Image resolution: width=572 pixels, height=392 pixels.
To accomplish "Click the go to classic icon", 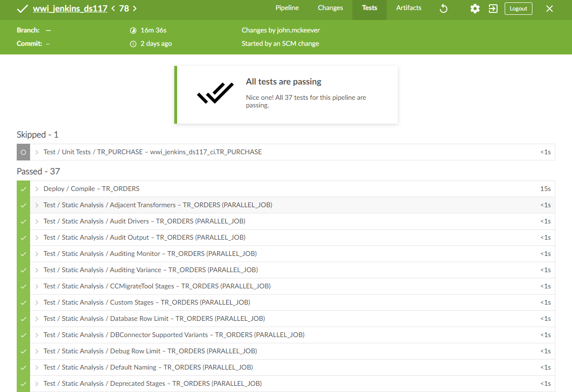I will coord(493,9).
